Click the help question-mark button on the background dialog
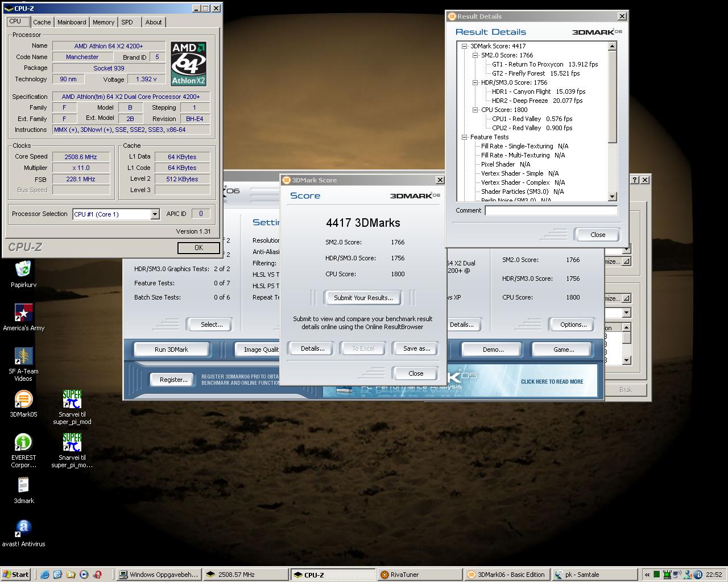The height and width of the screenshot is (582, 728). (x=635, y=180)
